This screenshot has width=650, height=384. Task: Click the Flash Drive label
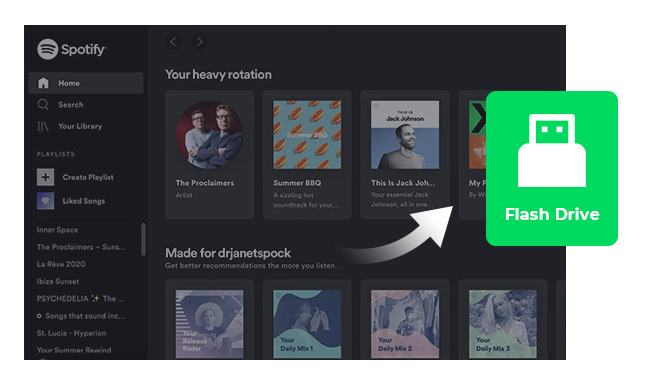pyautogui.click(x=552, y=214)
